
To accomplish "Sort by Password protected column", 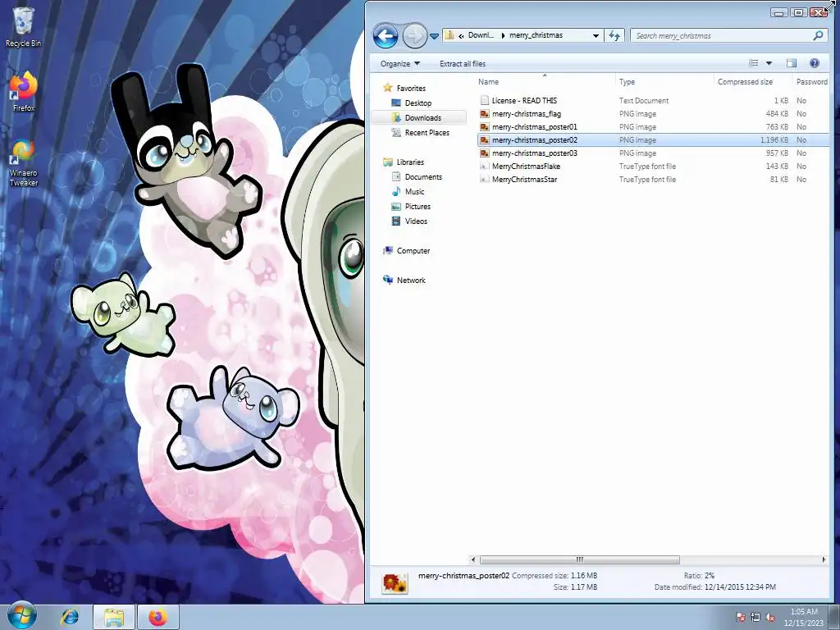I will pos(810,81).
